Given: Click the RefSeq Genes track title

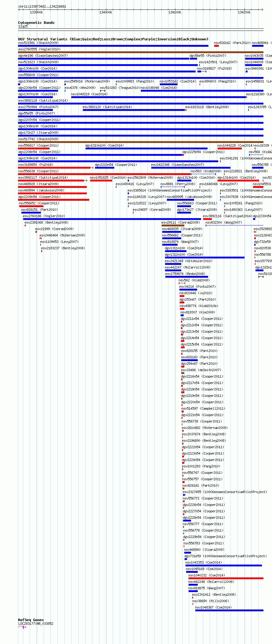Looking at the screenshot, I should click(x=31, y=620).
